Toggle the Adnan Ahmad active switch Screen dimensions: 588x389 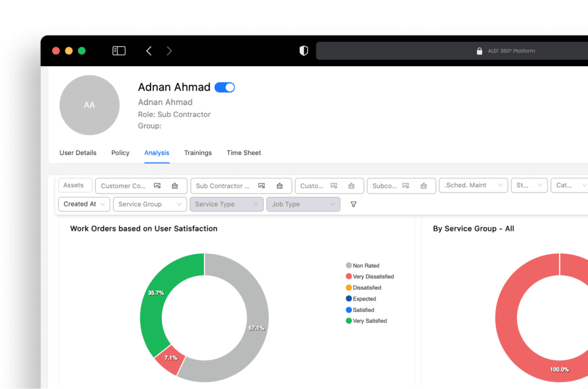(225, 87)
